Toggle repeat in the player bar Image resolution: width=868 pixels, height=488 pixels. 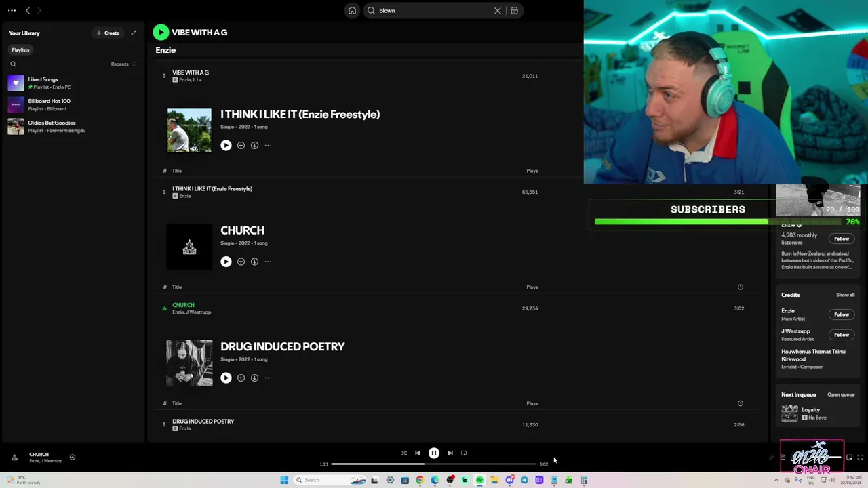pyautogui.click(x=464, y=453)
